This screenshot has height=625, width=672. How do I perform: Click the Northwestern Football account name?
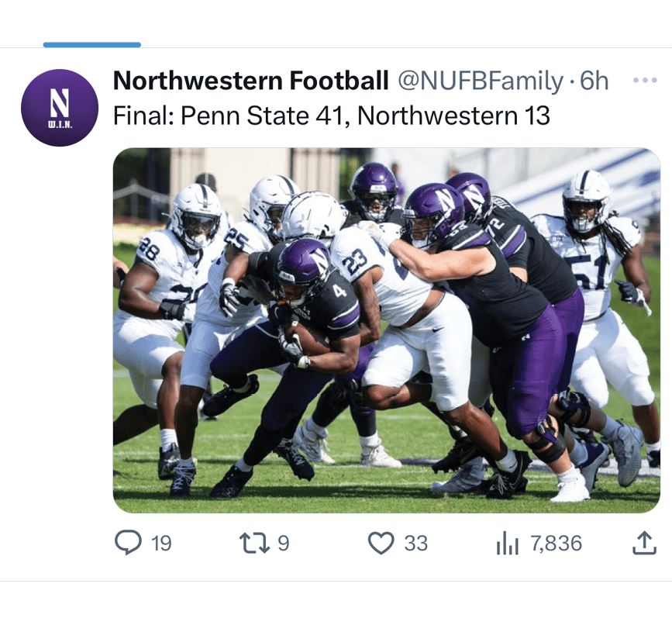pos(250,81)
